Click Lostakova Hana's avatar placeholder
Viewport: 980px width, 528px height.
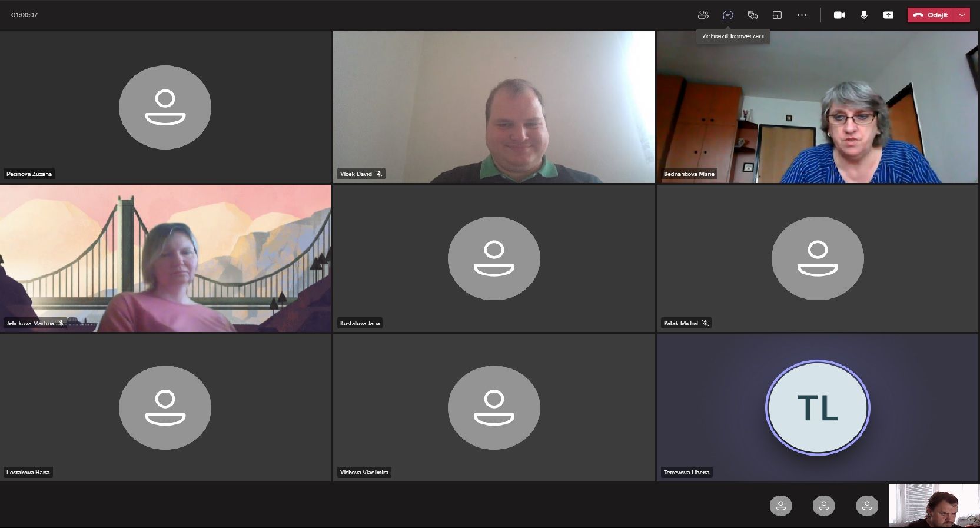(165, 407)
